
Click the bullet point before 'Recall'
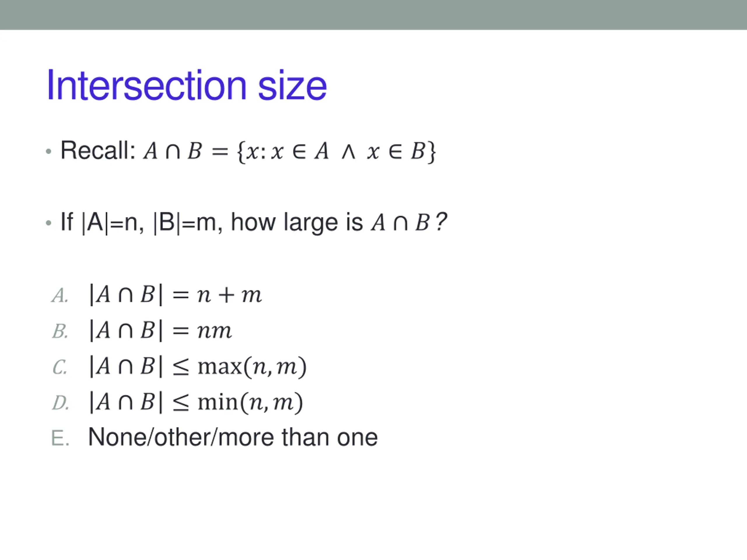[x=49, y=152]
